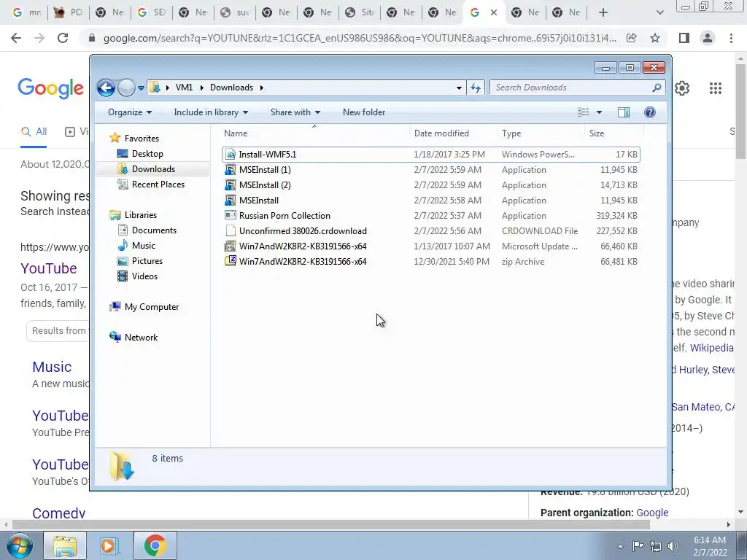Click VM1 in the address breadcrumb
Screen dimensions: 747x560
(x=184, y=87)
